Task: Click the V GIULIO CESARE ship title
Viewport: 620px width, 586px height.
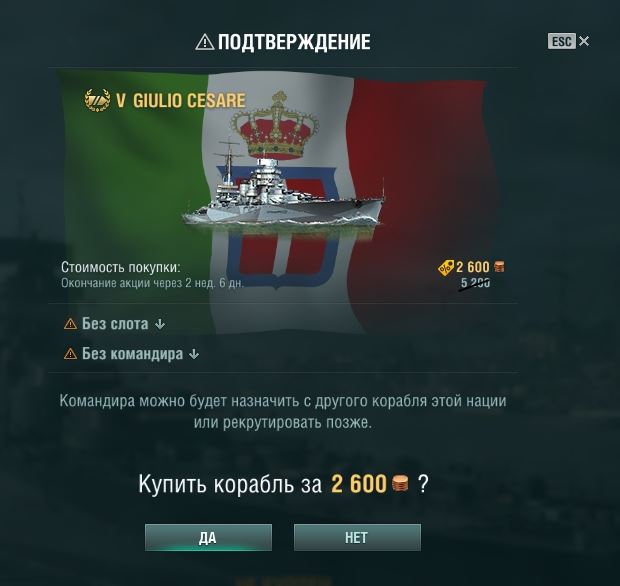Action: (181, 100)
